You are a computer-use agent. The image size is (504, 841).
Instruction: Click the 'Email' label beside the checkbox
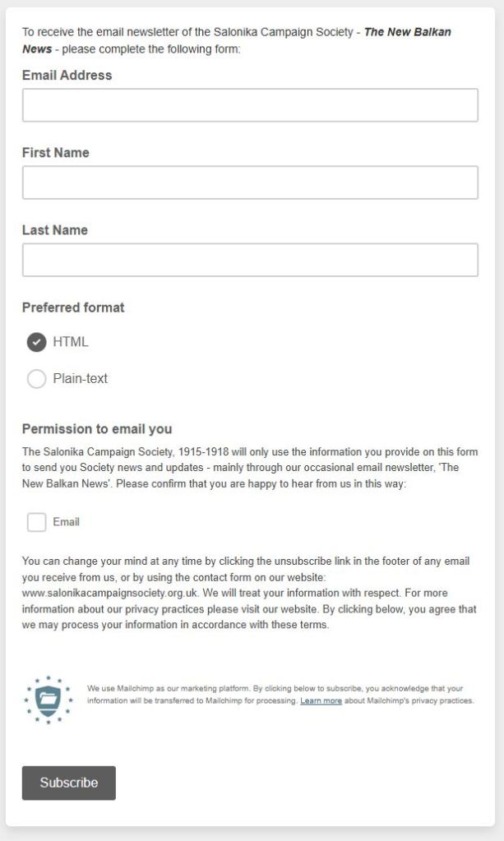[x=67, y=522]
